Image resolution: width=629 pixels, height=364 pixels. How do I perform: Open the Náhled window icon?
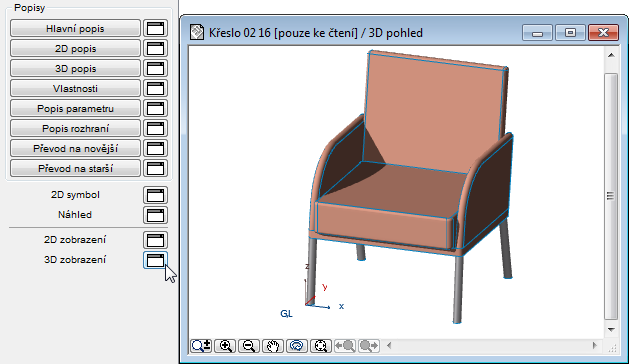pyautogui.click(x=155, y=215)
